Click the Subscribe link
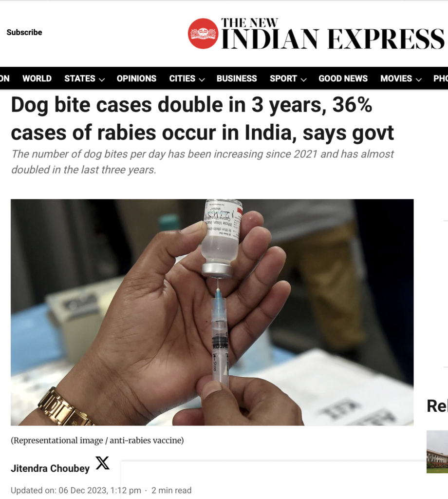This screenshot has width=448, height=499. click(24, 33)
